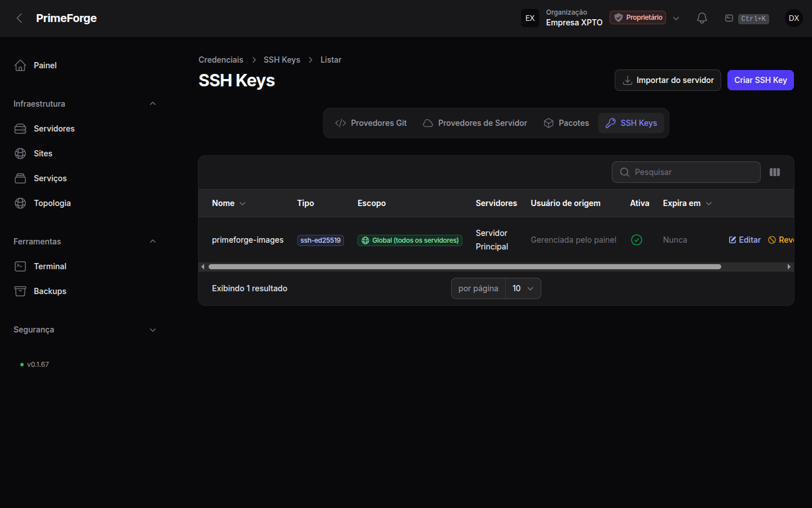Click the Criar SSH Key button

[761, 80]
